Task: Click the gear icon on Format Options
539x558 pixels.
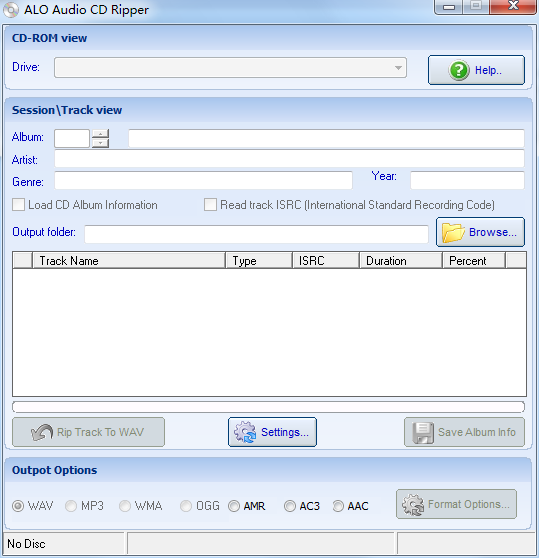Action: [x=413, y=505]
